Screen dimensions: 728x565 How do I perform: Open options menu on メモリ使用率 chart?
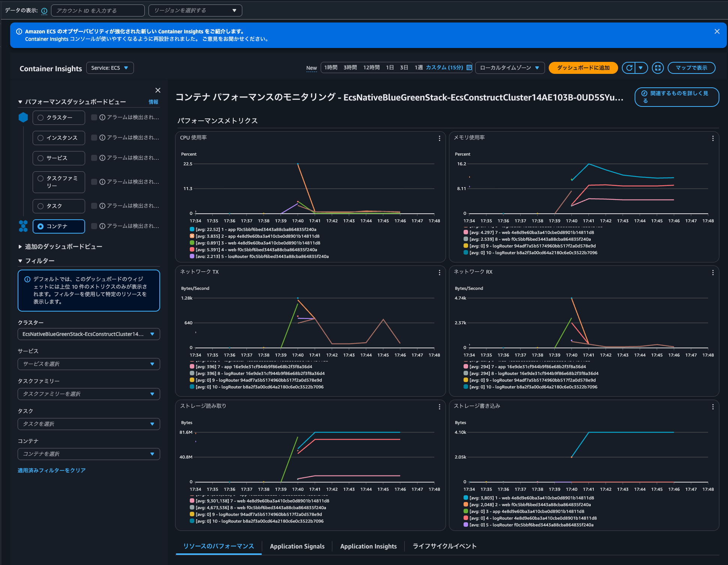pyautogui.click(x=713, y=138)
